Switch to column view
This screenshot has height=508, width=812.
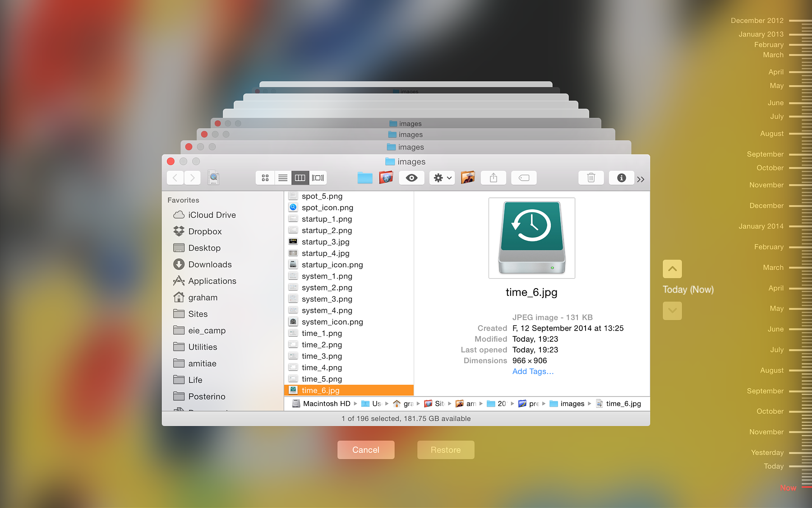300,178
